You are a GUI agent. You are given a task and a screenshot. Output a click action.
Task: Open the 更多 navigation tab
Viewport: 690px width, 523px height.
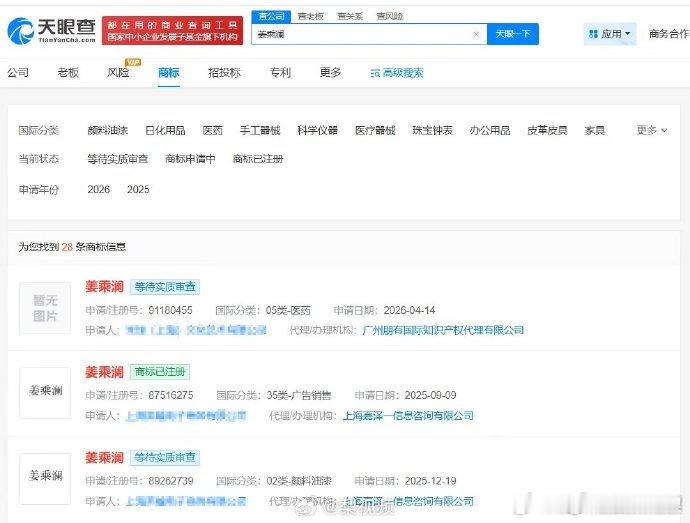[x=330, y=72]
